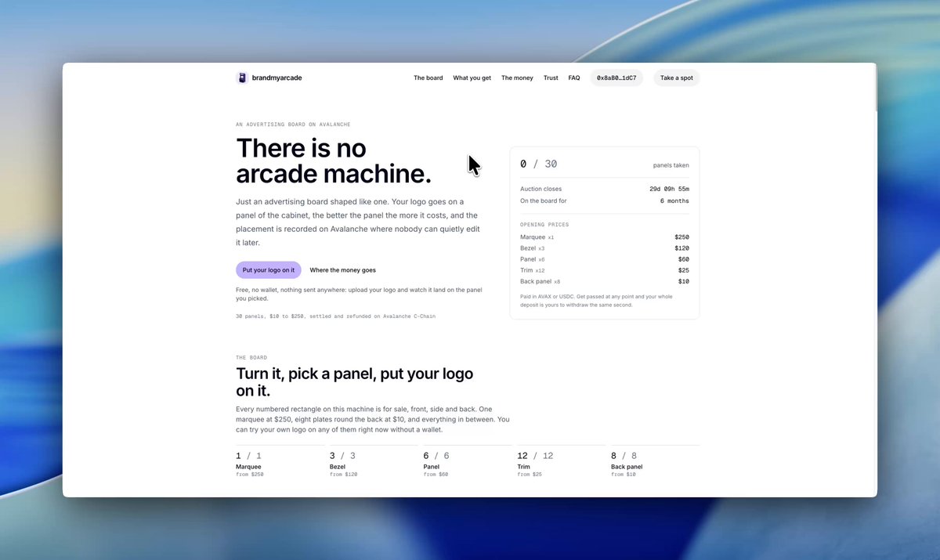The width and height of the screenshot is (940, 560).
Task: Select the Marquee 1 / 1 tier card
Action: 279,462
